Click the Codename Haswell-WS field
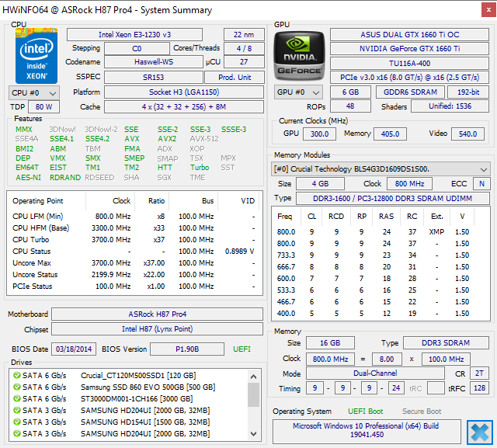Viewport: 497px width, 448px height. [x=154, y=62]
